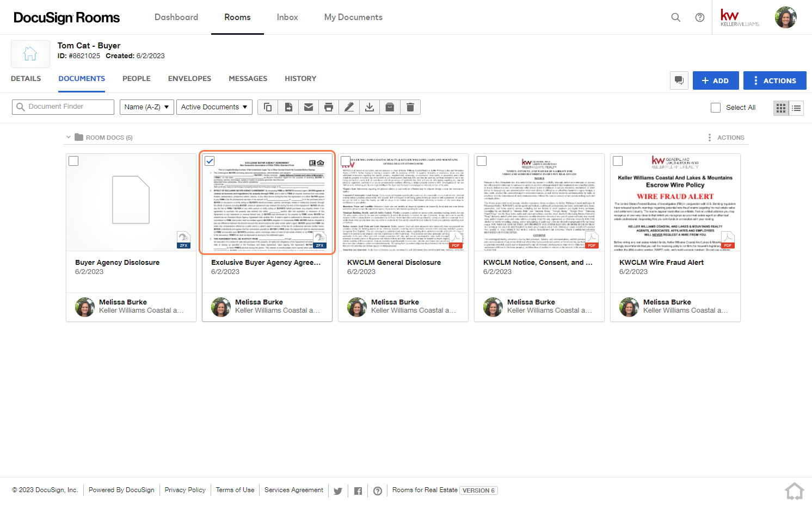The image size is (812, 522).
Task: Open the comments chat icon button
Action: click(x=679, y=80)
